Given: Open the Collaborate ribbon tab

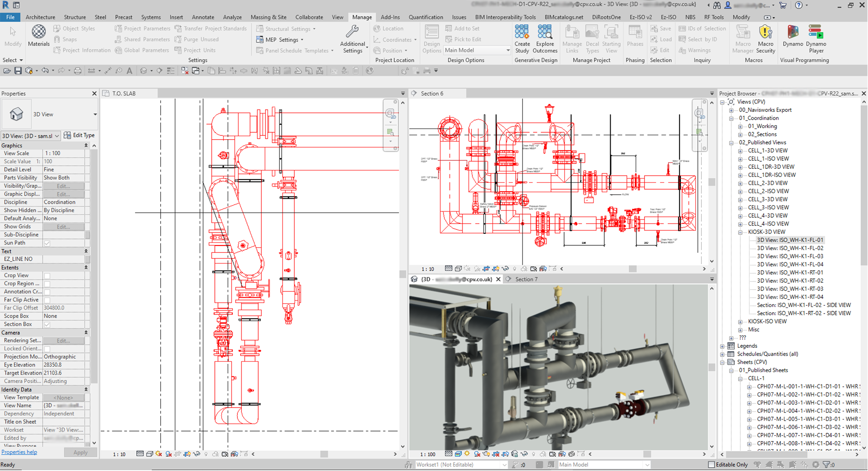Looking at the screenshot, I should point(309,17).
